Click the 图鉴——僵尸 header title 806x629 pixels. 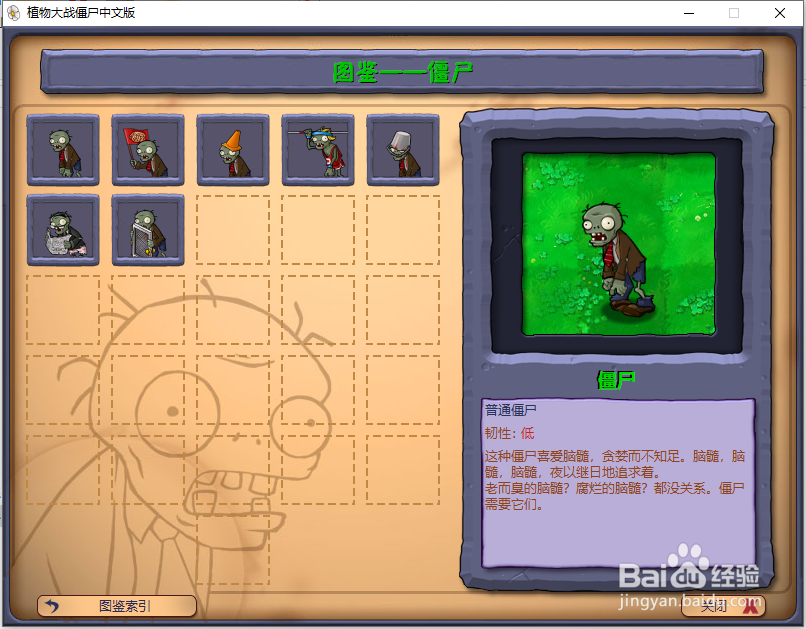pos(402,72)
